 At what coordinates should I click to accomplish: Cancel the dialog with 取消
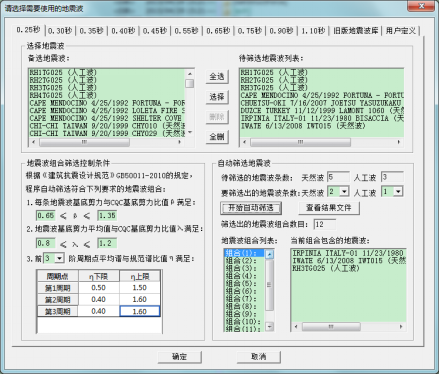tap(259, 357)
